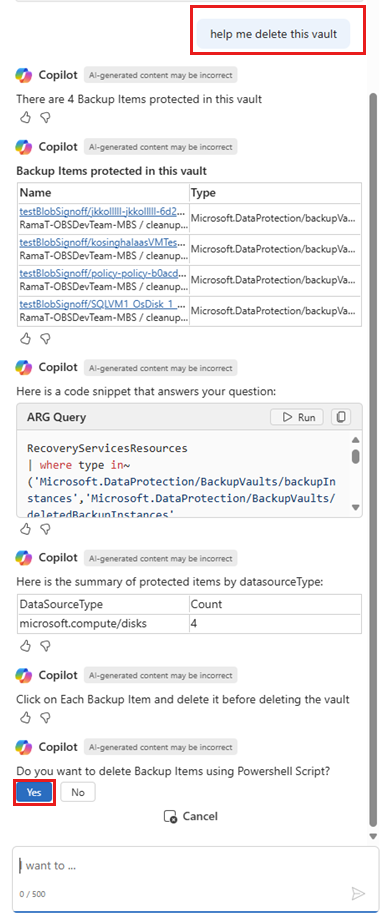Thumbs down the Backup Items table reply
This screenshot has height=922, width=392.
pos(45,338)
